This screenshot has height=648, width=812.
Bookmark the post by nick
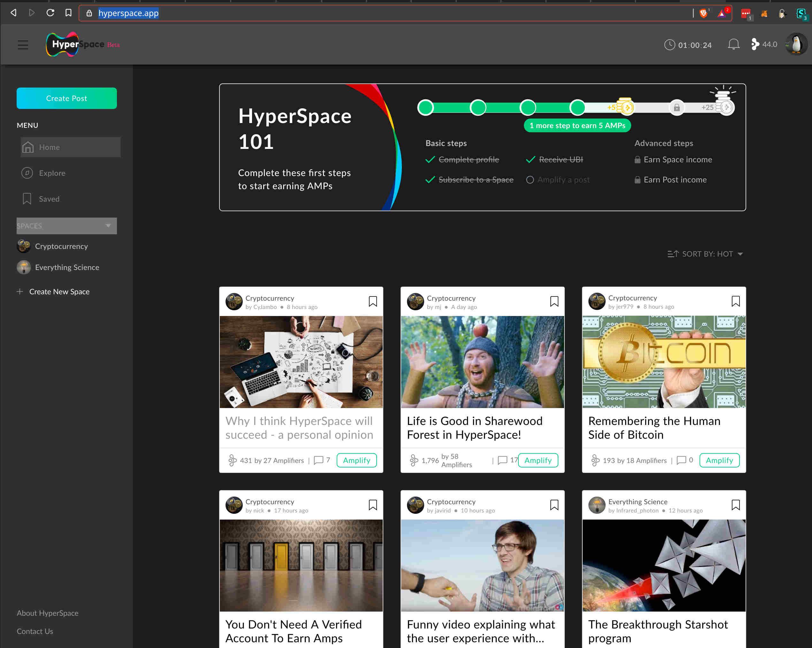372,505
